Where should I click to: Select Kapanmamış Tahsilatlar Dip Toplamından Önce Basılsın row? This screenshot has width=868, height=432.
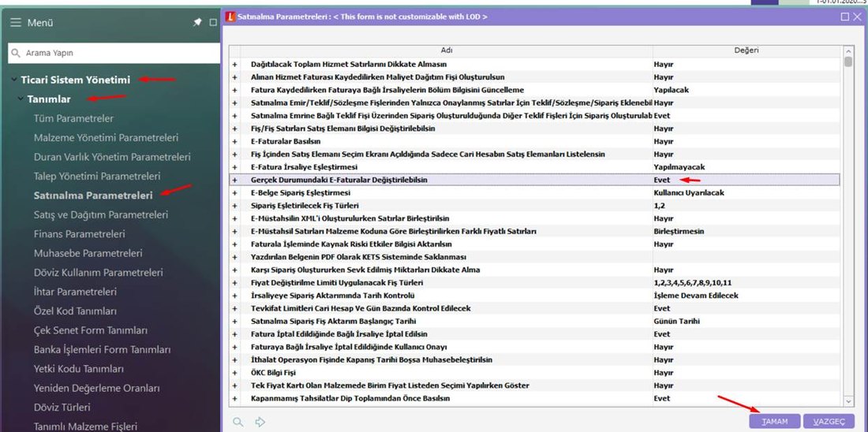tap(535, 398)
